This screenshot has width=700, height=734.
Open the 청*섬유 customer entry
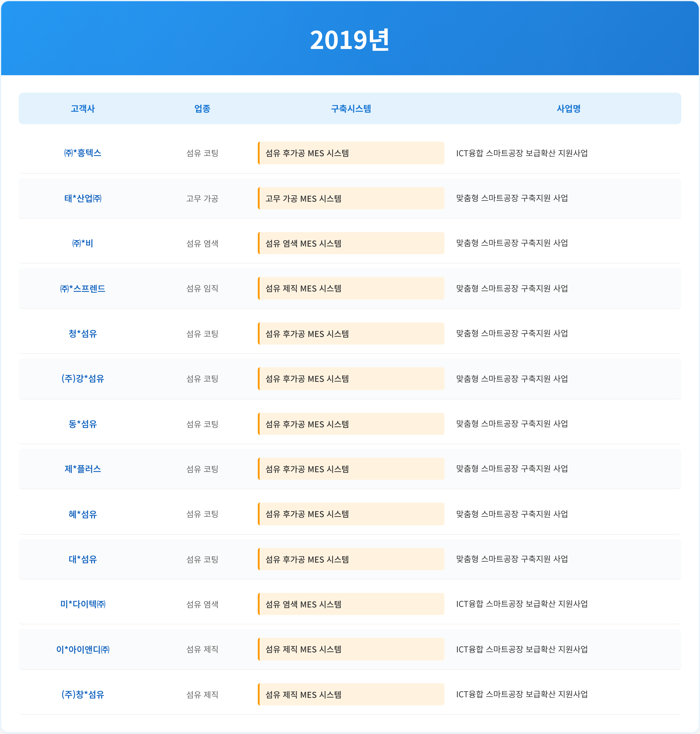(x=83, y=333)
